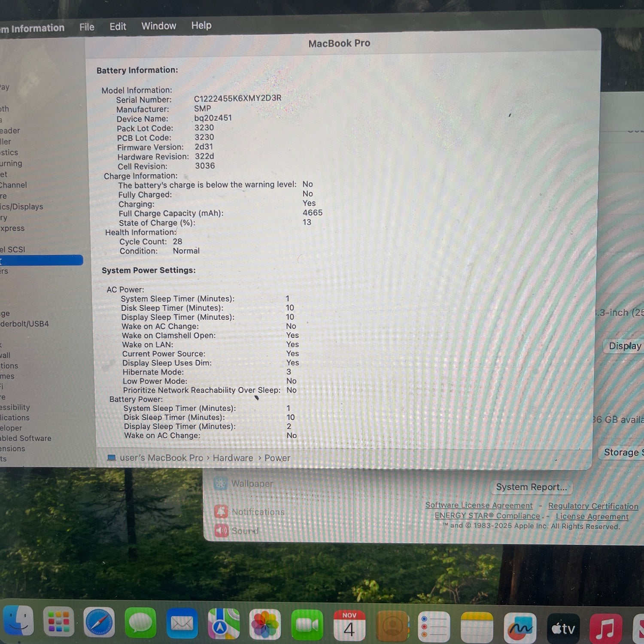
Task: Select Graphics/Displays in the sidebar
Action: 21,207
